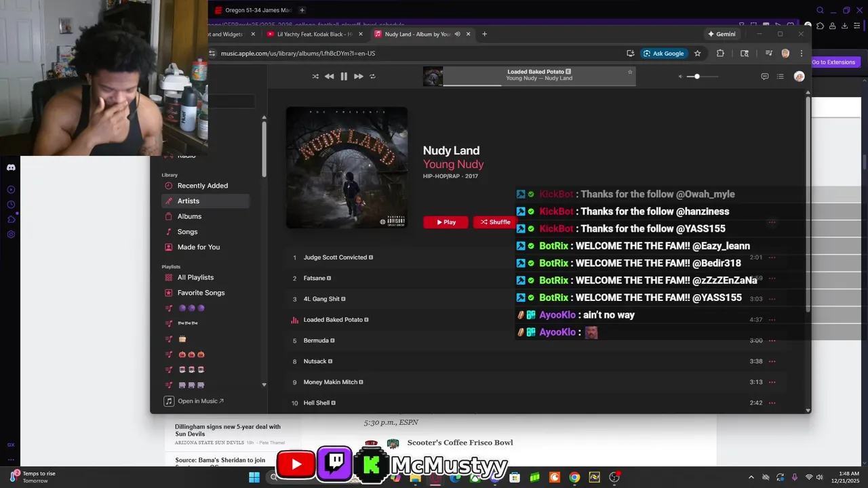The height and width of the screenshot is (488, 868).
Task: Click the Open in Music link
Action: (x=195, y=401)
